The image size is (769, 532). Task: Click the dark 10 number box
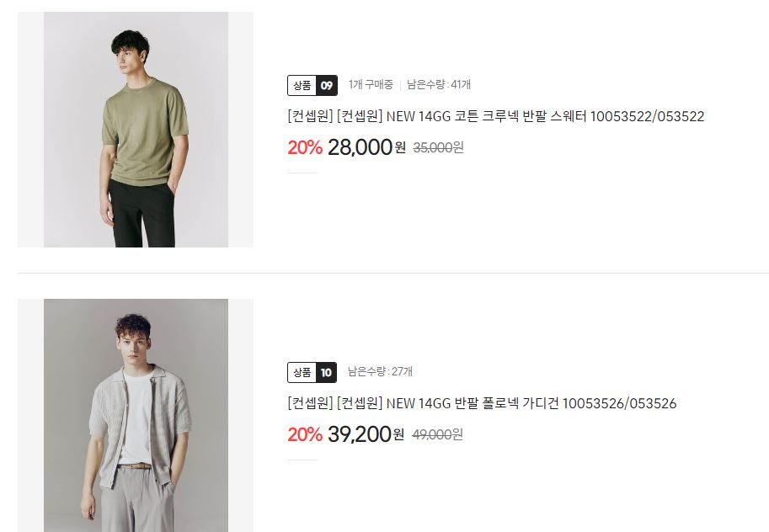click(x=327, y=373)
